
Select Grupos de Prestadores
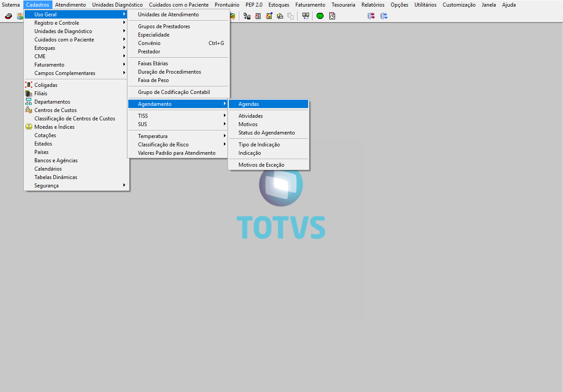[178, 26]
